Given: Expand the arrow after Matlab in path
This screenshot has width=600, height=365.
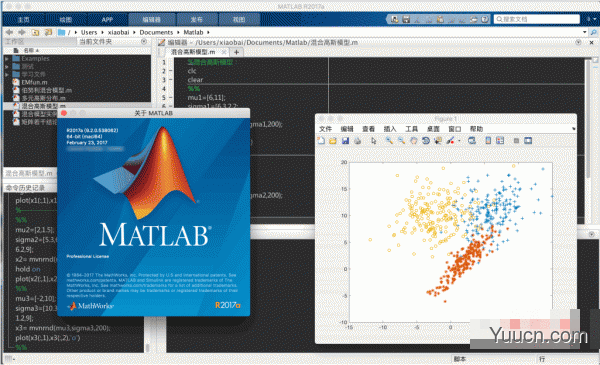Looking at the screenshot, I should (208, 33).
